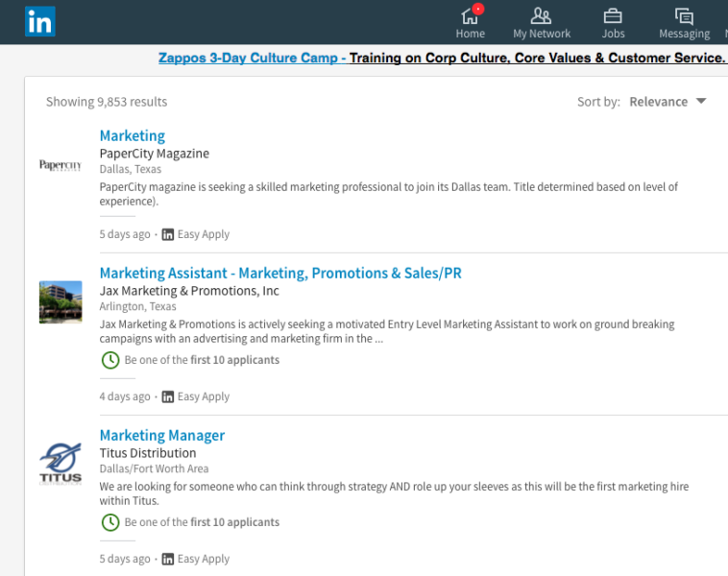728x576 pixels.
Task: Select Jax Marketing & Promotions, Inc company name
Action: tap(189, 291)
